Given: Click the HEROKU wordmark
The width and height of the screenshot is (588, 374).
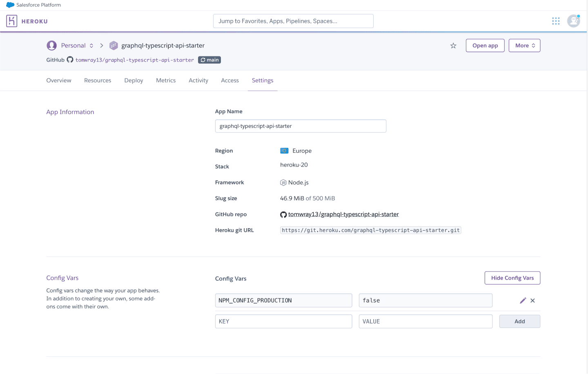Looking at the screenshot, I should click(x=35, y=21).
